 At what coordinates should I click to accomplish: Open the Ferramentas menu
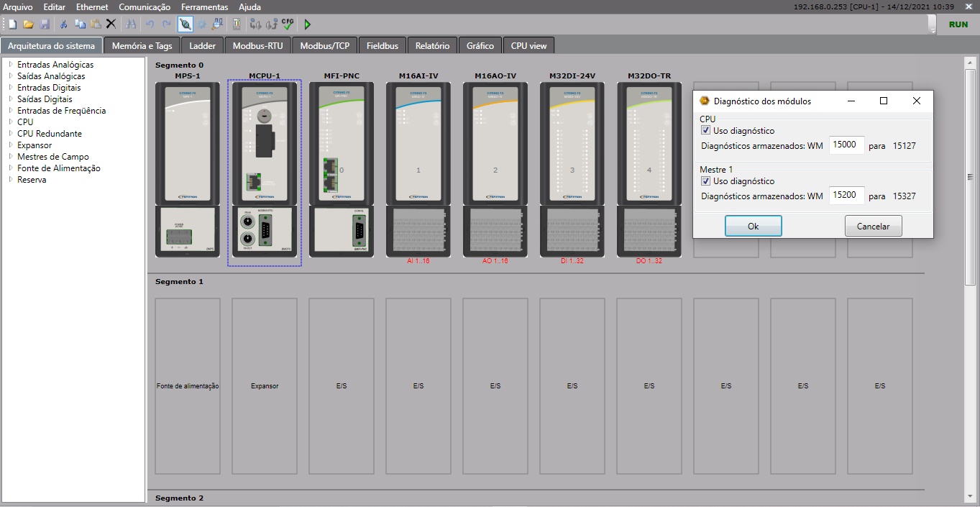[204, 7]
